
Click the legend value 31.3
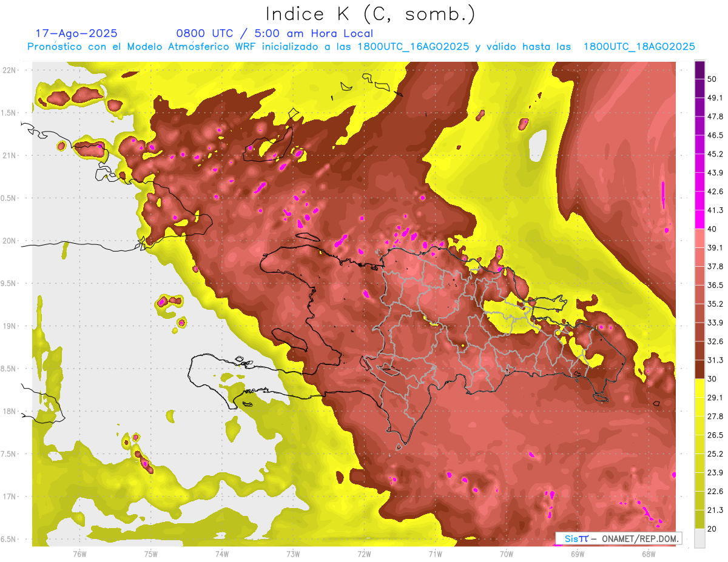[x=715, y=360]
